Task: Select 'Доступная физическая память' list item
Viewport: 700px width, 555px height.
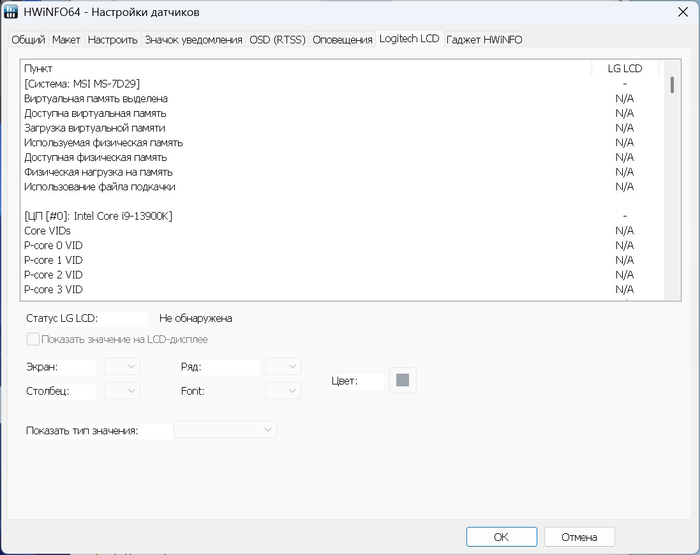Action: (95, 157)
